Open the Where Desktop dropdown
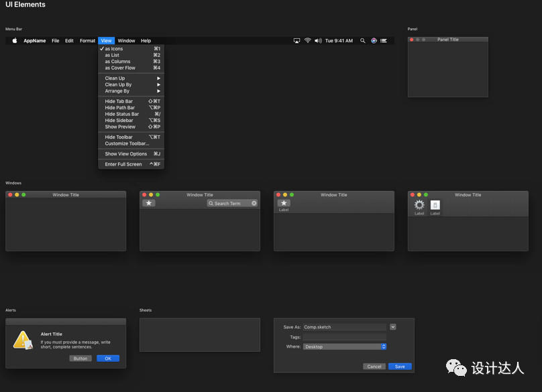 tap(345, 346)
